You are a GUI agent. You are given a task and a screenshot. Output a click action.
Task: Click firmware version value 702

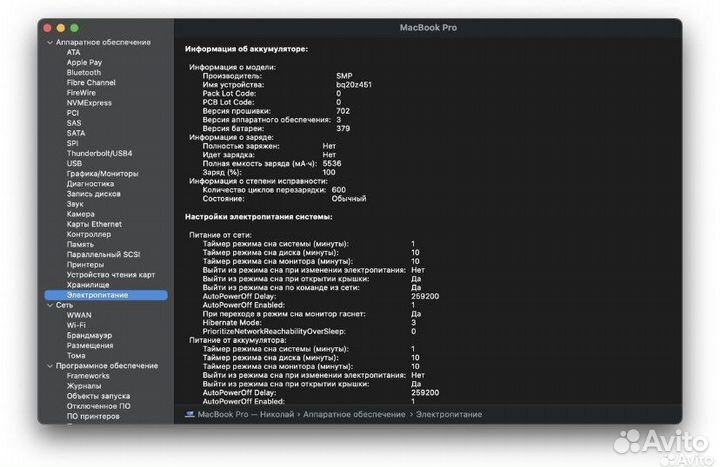point(343,111)
